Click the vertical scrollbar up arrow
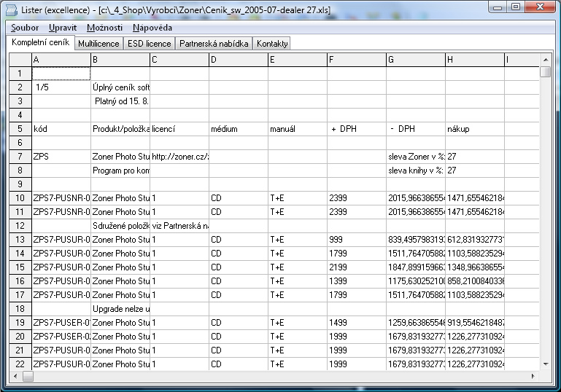This screenshot has width=561, height=392. coord(546,59)
